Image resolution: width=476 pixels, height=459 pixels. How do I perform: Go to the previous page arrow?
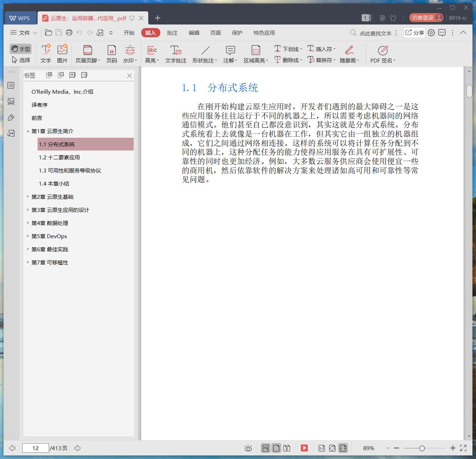pyautogui.click(x=12, y=448)
